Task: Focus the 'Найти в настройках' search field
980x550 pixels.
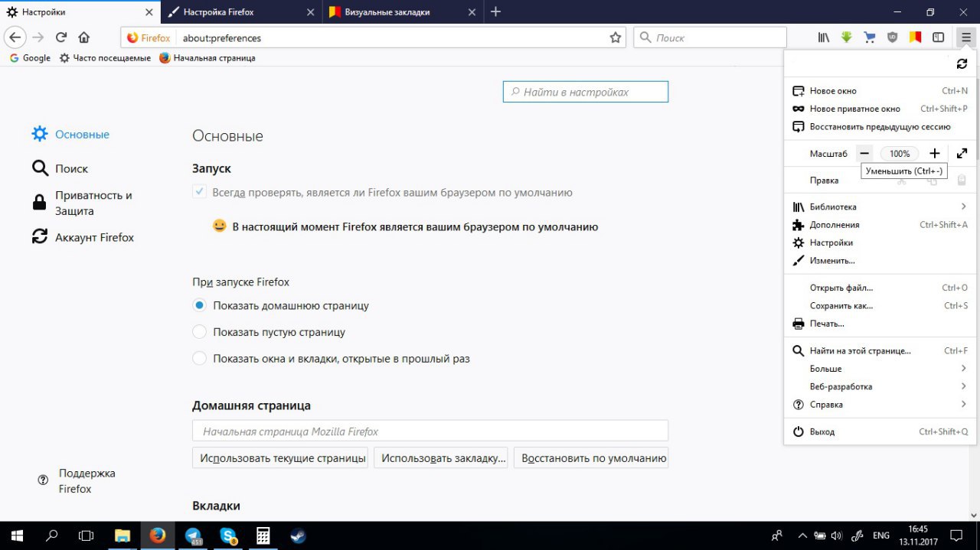Action: [x=586, y=92]
